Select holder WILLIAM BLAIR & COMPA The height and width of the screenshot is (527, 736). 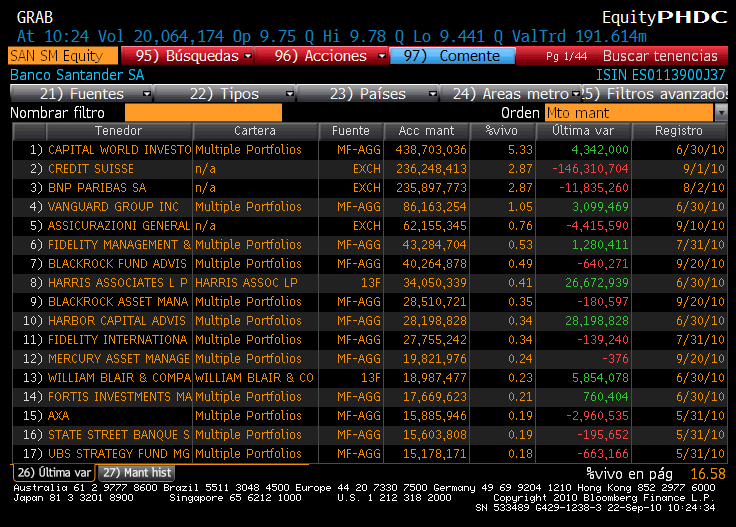click(120, 378)
